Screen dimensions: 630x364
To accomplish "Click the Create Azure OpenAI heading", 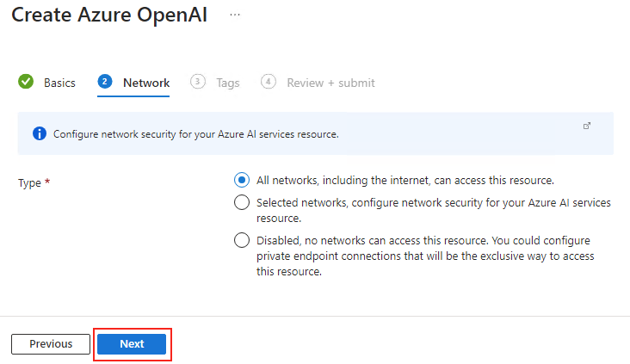I will click(109, 15).
